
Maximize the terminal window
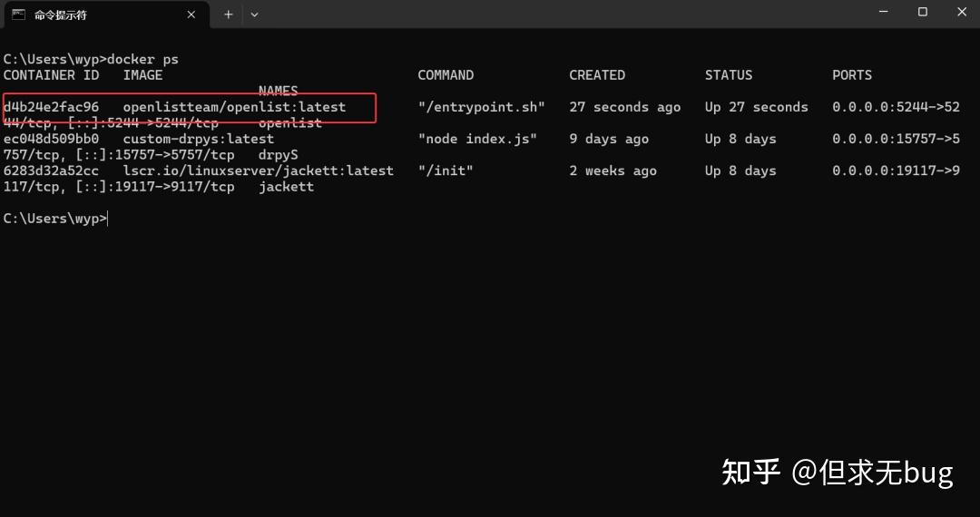click(x=923, y=12)
